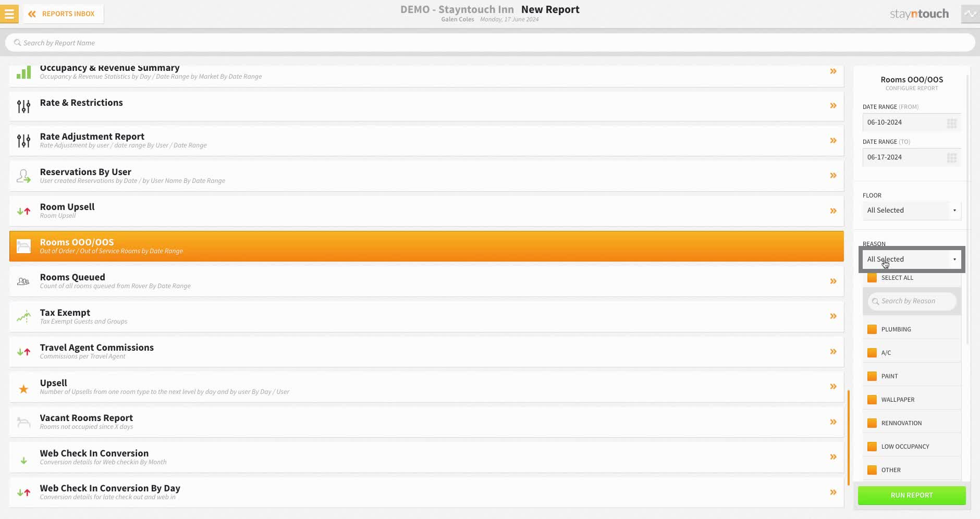Edit the Date Range From field 06-10-2024

(912, 122)
